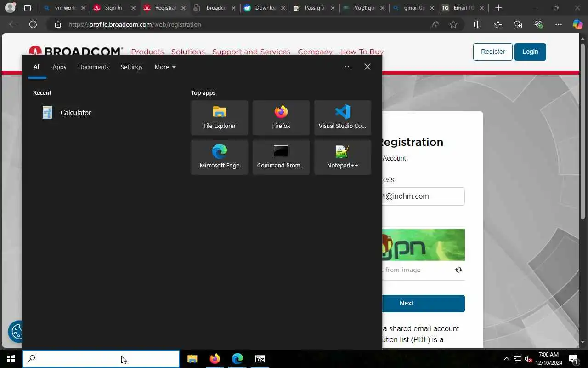Close the search panel with X
This screenshot has width=588, height=368.
367,67
